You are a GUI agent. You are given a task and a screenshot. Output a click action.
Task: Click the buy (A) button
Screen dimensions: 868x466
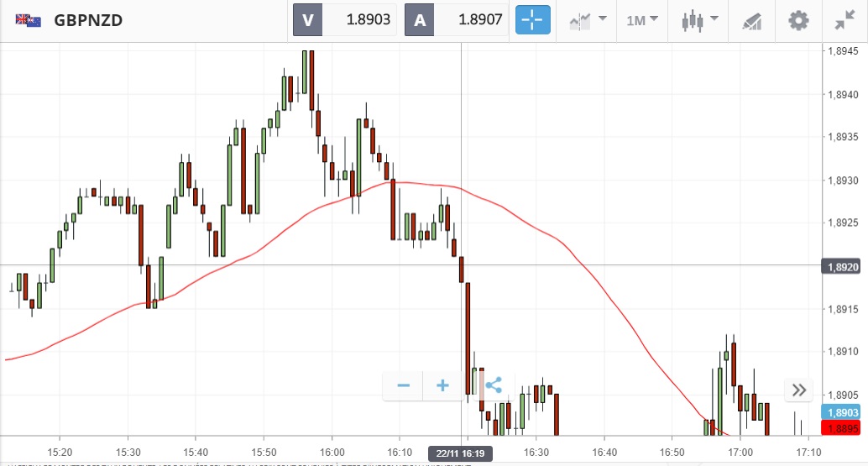pos(419,20)
